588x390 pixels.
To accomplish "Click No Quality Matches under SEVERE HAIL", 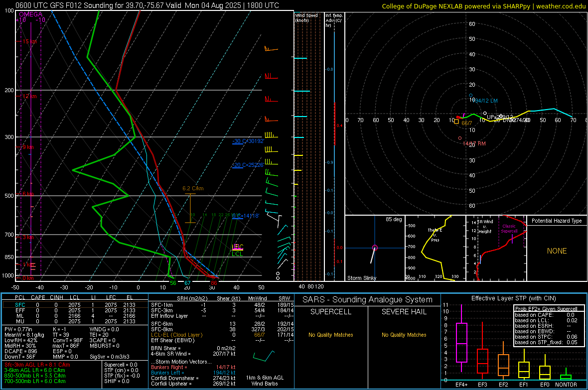I will point(404,335).
